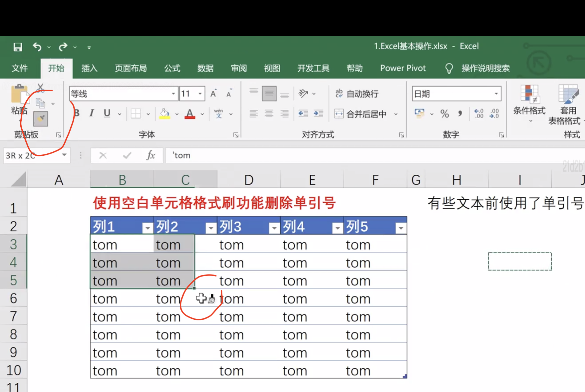585x392 pixels.
Task: Expand the font color dropdown arrow
Action: pyautogui.click(x=202, y=114)
